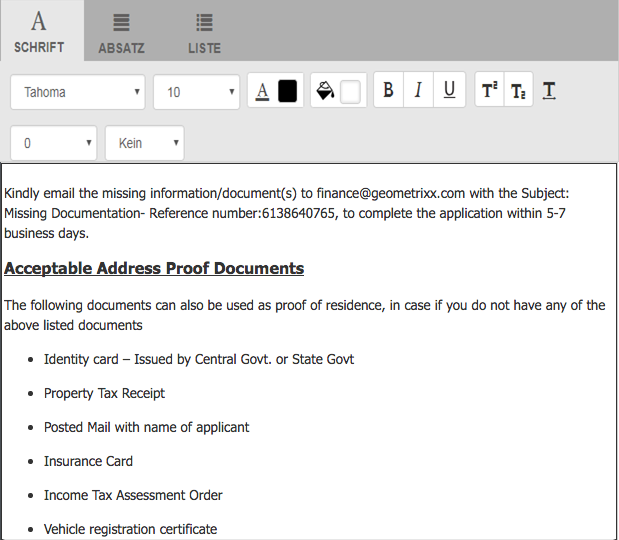This screenshot has height=540, width=619.
Task: Pick the black text color swatch
Action: pos(287,91)
